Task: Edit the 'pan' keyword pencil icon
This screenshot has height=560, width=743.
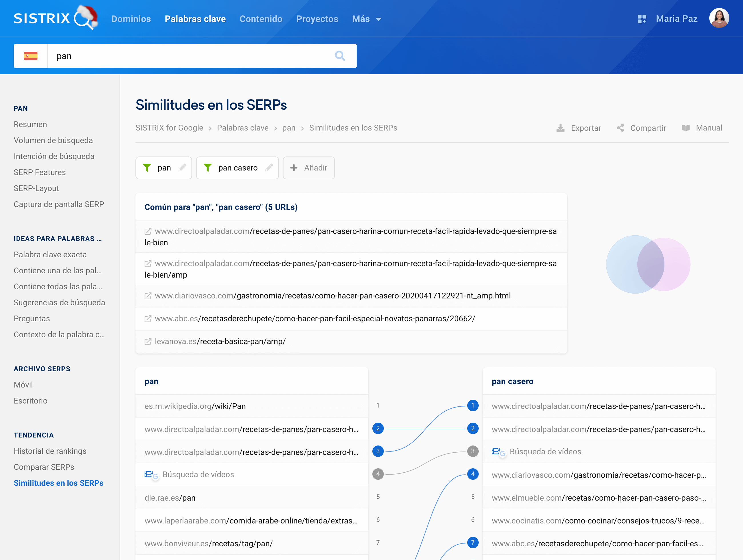Action: (182, 168)
